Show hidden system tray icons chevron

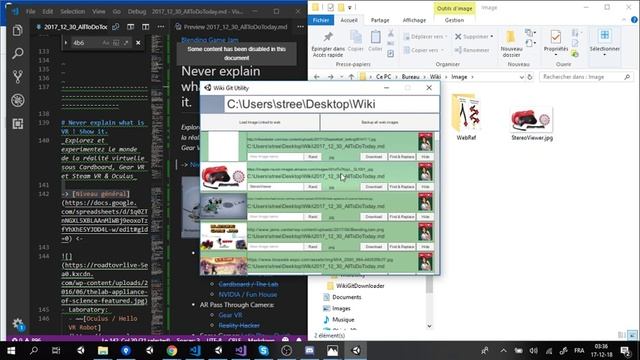tap(503, 350)
